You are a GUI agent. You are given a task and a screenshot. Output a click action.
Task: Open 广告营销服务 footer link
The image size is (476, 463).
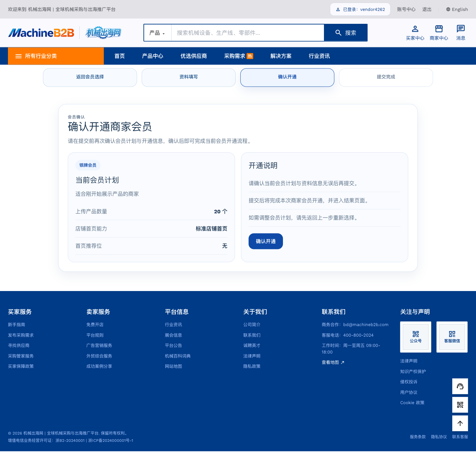click(x=99, y=345)
